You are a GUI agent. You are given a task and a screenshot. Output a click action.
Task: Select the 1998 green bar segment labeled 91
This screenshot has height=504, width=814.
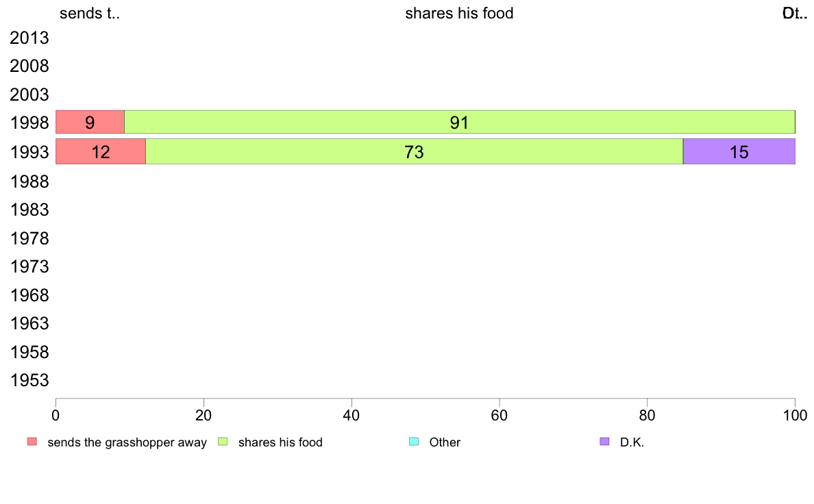460,122
